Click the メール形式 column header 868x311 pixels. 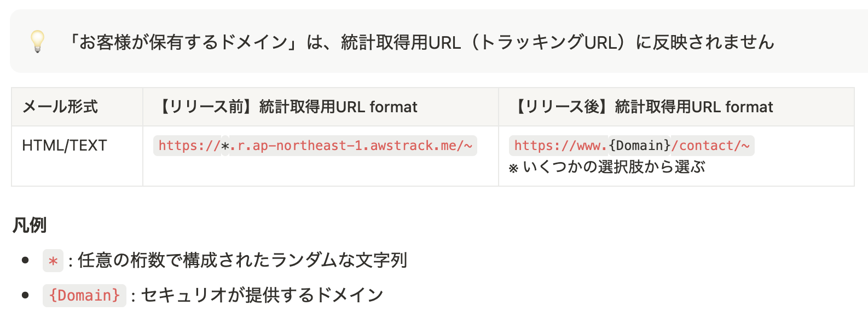pyautogui.click(x=60, y=107)
